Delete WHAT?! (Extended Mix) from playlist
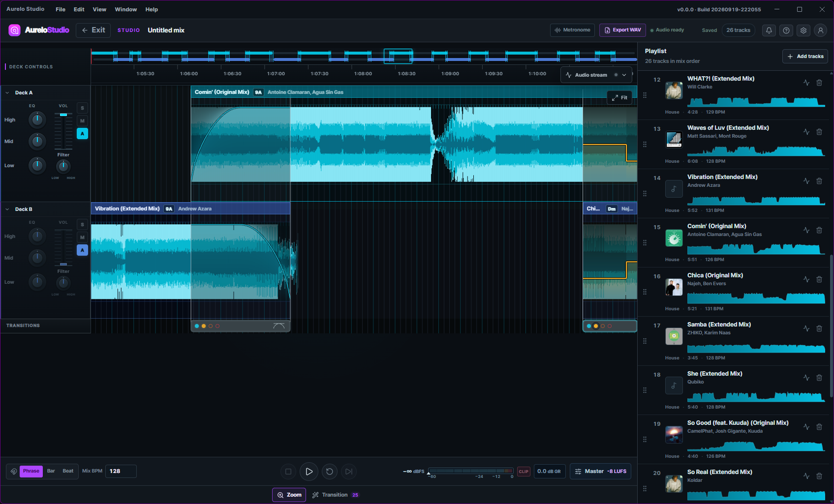This screenshot has width=834, height=504. 819,83
